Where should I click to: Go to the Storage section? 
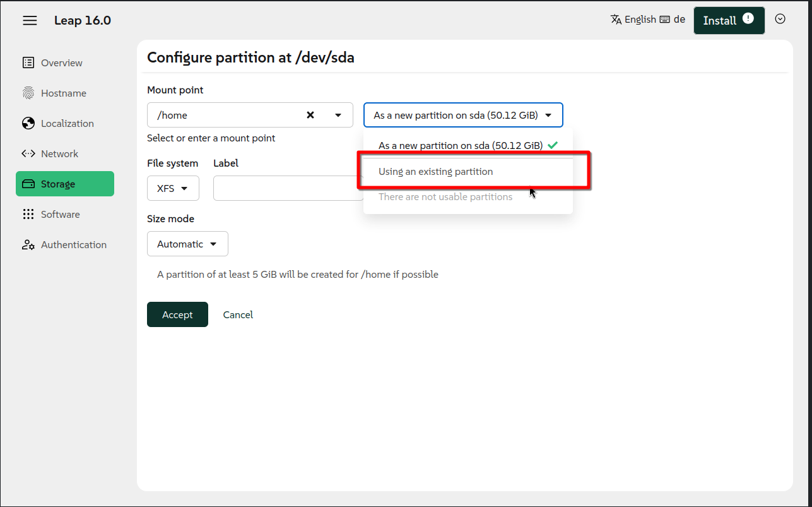tap(65, 184)
